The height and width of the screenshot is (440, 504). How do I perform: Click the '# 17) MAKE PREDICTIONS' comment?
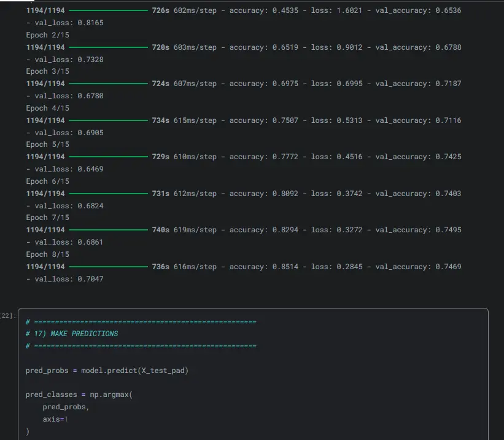click(x=72, y=334)
